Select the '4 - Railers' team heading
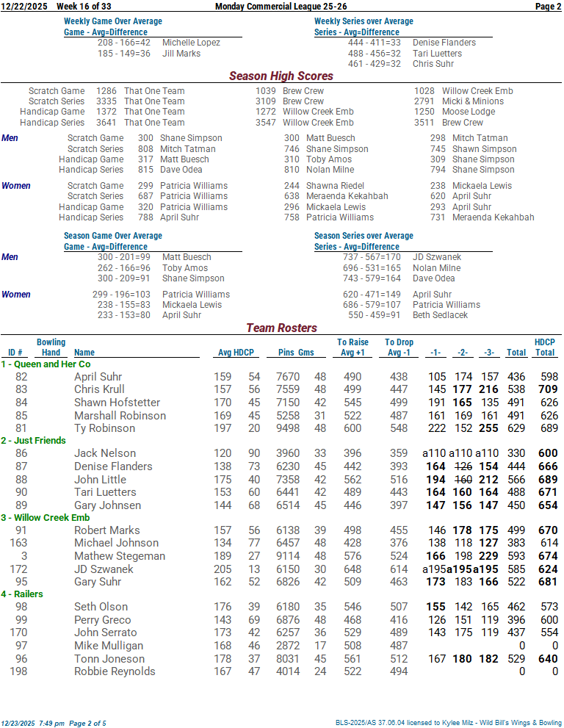 (22, 594)
